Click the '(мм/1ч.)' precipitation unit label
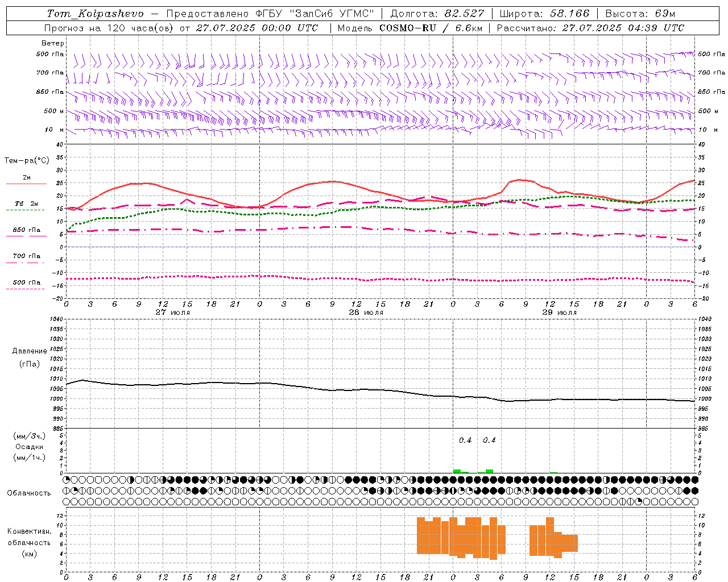Viewport: 728px width, 582px height. (30, 458)
